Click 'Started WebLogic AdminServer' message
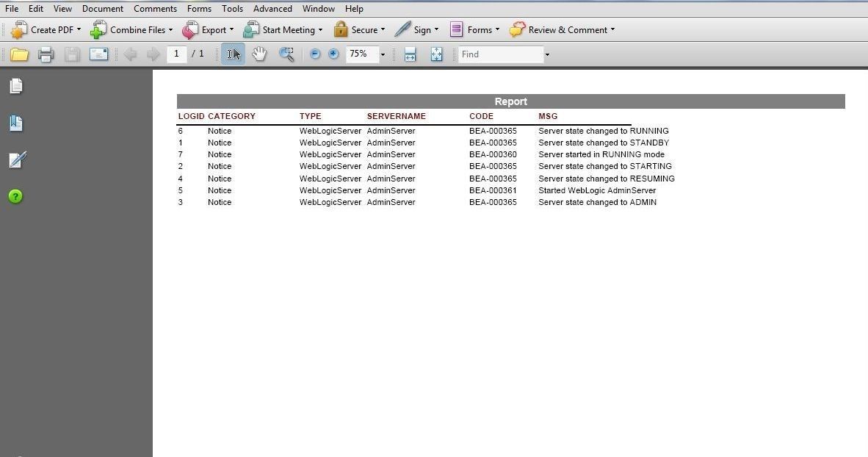Image resolution: width=868 pixels, height=457 pixels. [x=597, y=190]
